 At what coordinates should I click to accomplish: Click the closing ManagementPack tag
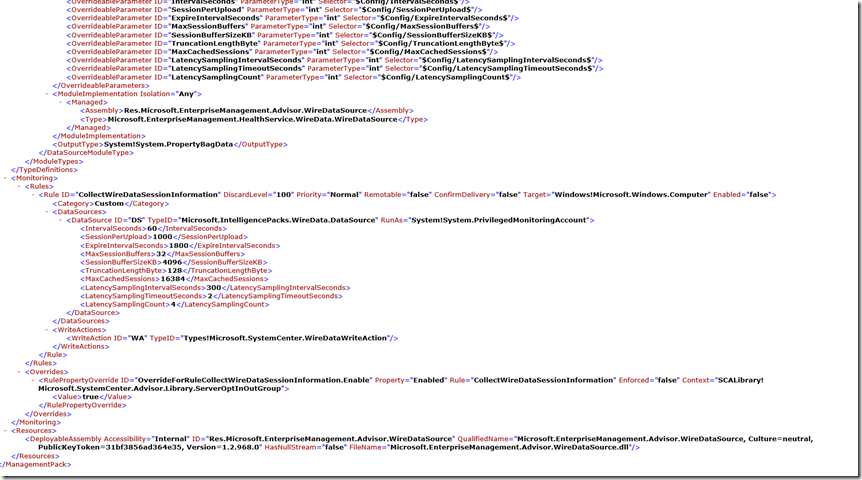click(36, 464)
